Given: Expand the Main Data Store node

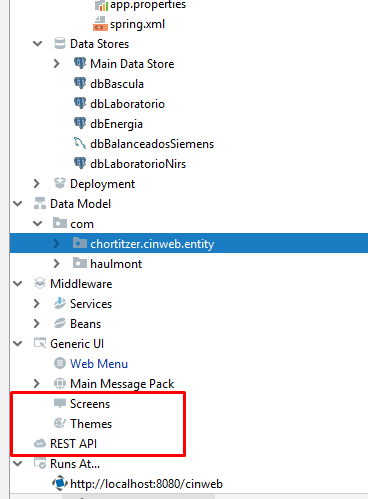Looking at the screenshot, I should click(x=57, y=63).
